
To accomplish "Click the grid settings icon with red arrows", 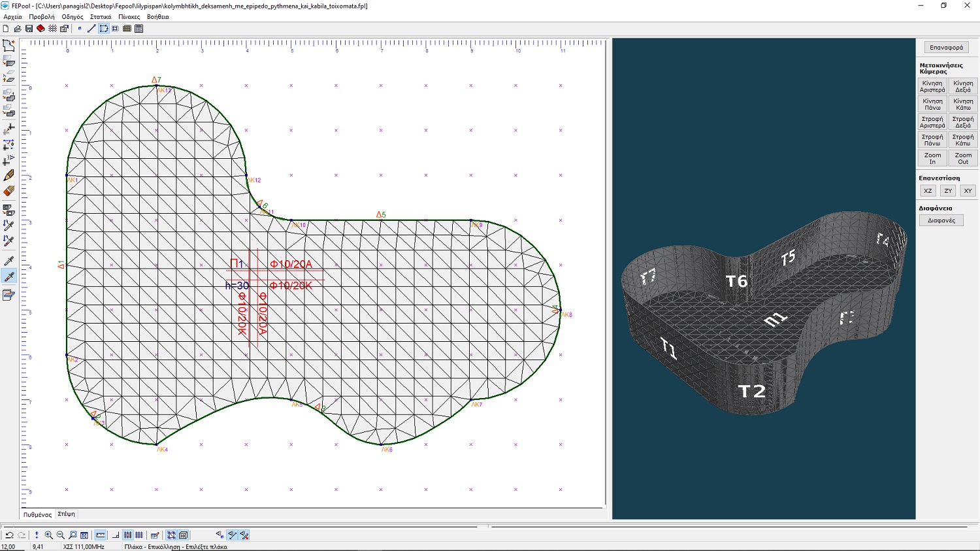I will click(52, 29).
